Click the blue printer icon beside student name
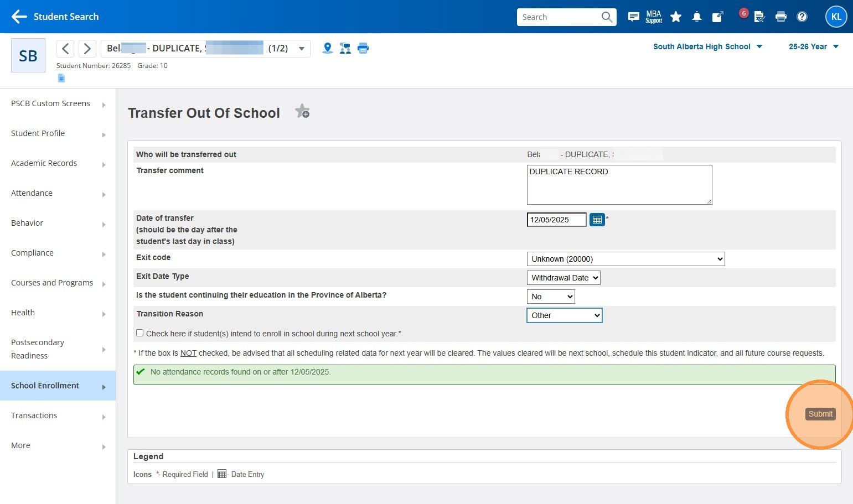853x504 pixels. pyautogui.click(x=363, y=48)
